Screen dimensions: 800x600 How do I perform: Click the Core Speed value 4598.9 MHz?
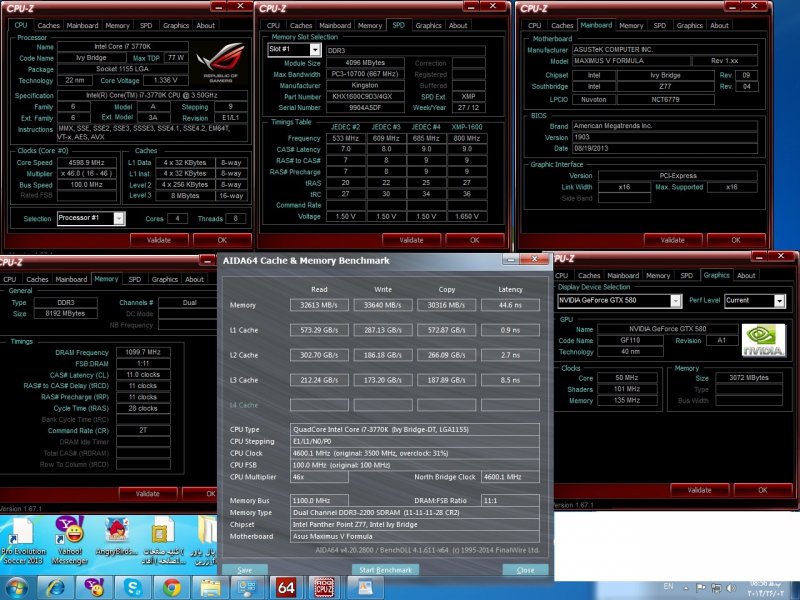(x=87, y=163)
